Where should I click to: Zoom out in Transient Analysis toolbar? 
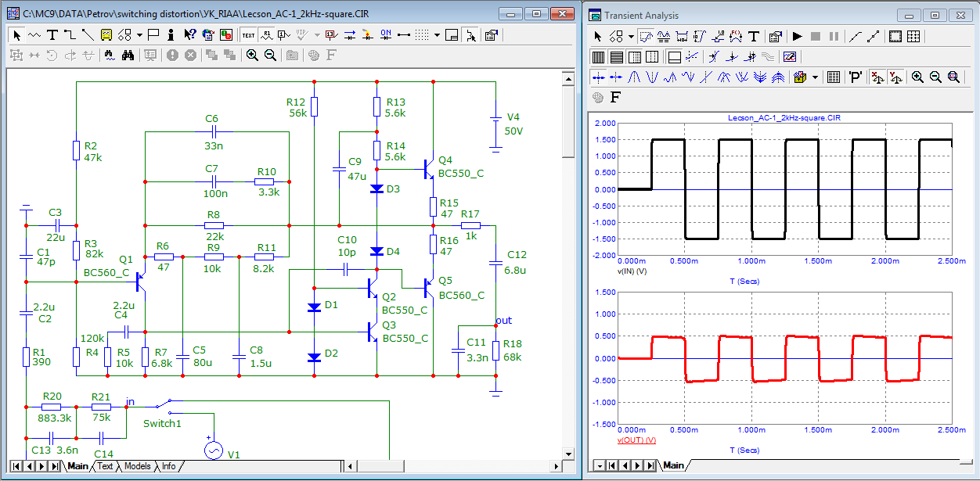click(x=935, y=77)
